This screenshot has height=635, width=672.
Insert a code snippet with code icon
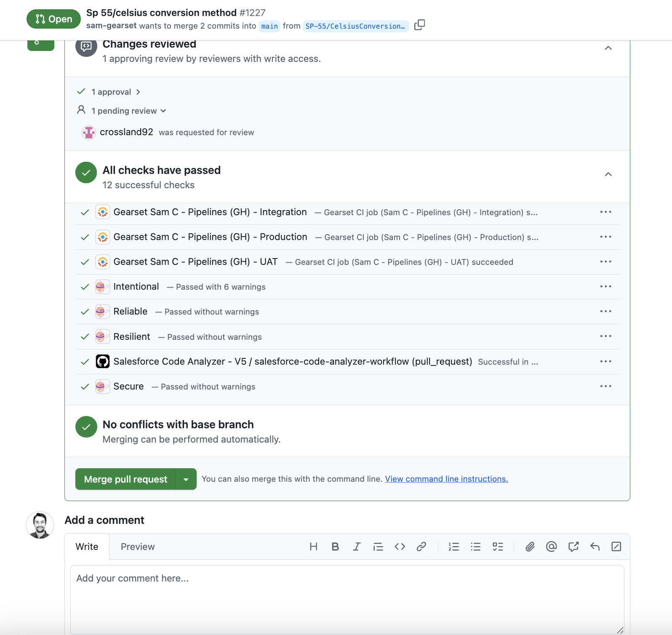click(400, 547)
